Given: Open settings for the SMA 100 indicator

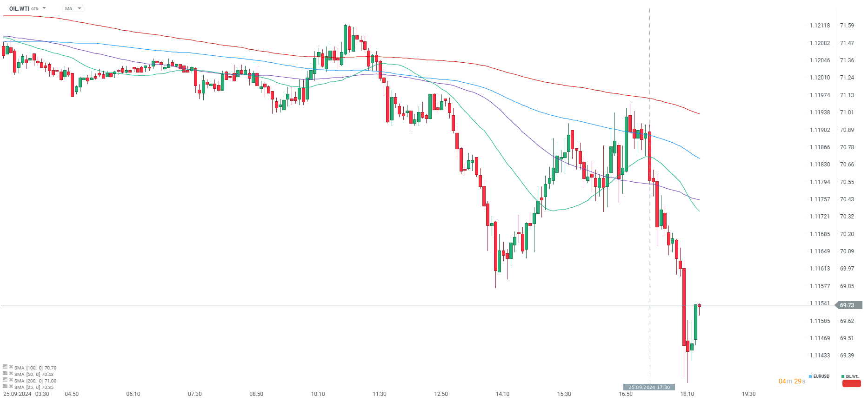Looking at the screenshot, I should 5,367.
